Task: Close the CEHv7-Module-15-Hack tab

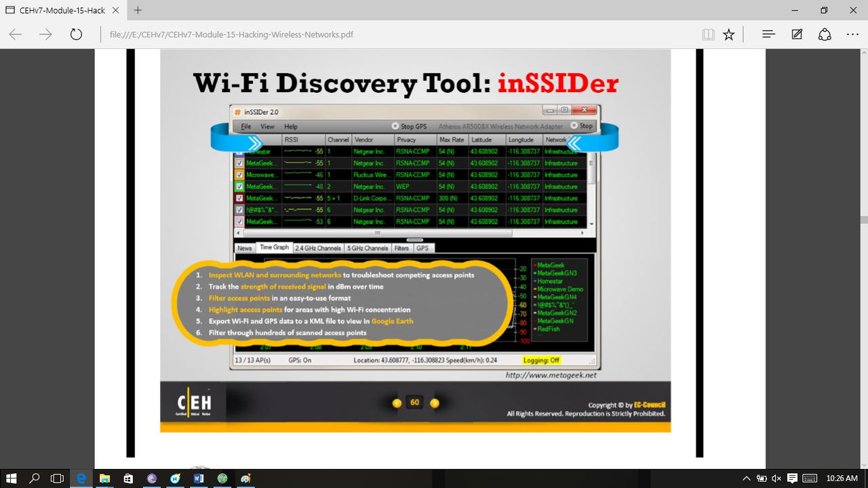Action: click(115, 10)
